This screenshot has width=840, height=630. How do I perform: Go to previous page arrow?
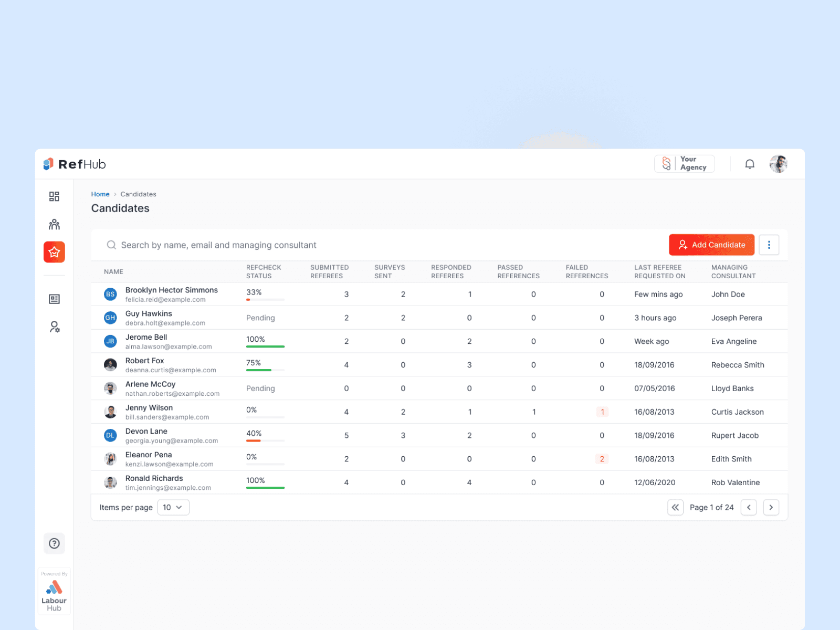749,507
